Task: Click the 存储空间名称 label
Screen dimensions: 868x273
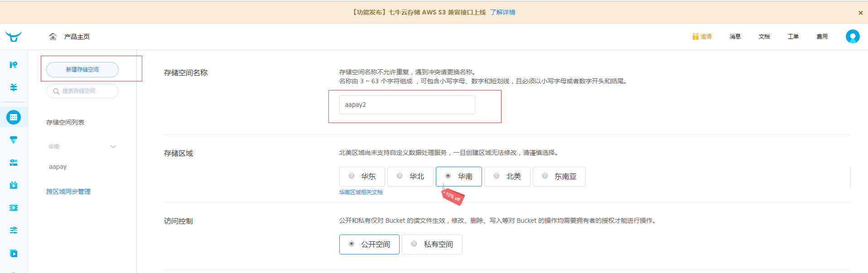Action: point(186,73)
